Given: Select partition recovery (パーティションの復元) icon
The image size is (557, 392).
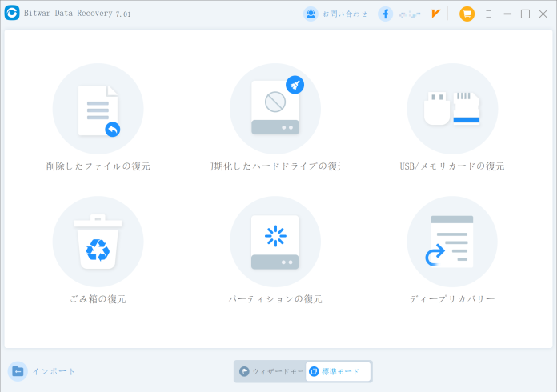Looking at the screenshot, I should tap(274, 242).
